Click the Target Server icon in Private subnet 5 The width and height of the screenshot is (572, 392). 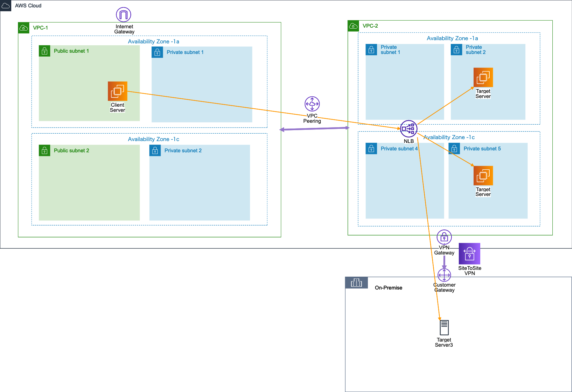(483, 176)
